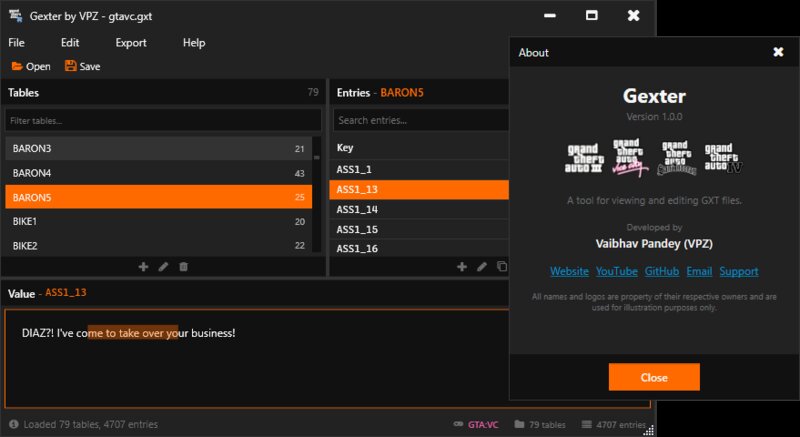Image resolution: width=800 pixels, height=437 pixels.
Task: Add a new entry with plus icon
Action: 462,267
